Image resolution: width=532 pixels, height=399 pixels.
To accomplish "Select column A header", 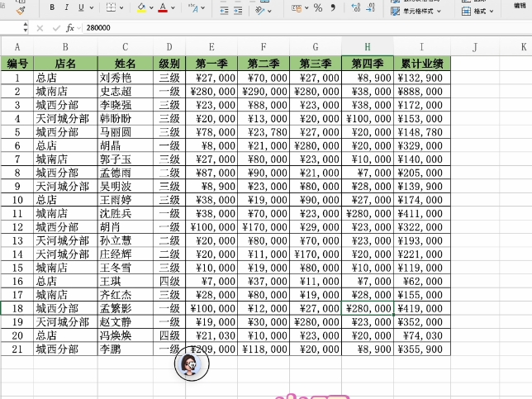I will 17,47.
